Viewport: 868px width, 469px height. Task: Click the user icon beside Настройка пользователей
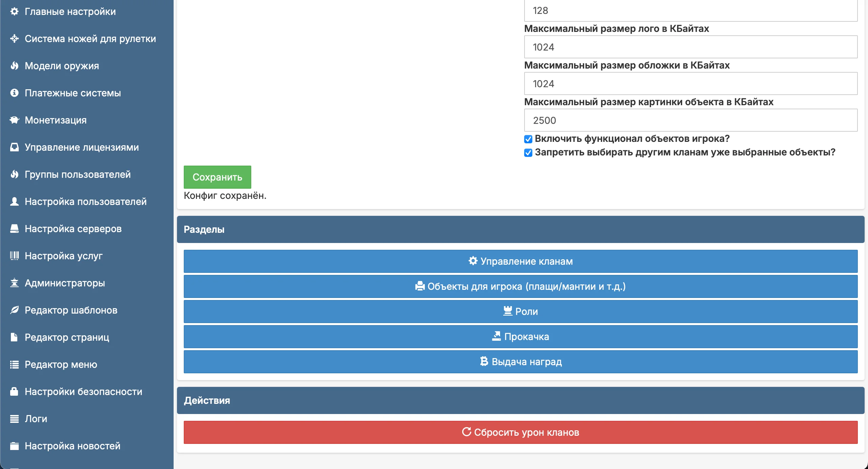pyautogui.click(x=14, y=202)
